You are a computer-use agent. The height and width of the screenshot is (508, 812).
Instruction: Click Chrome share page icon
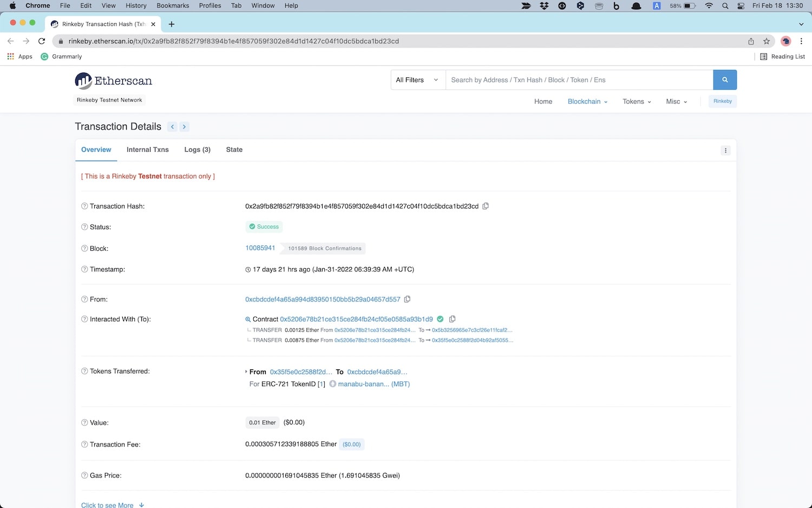pyautogui.click(x=751, y=41)
